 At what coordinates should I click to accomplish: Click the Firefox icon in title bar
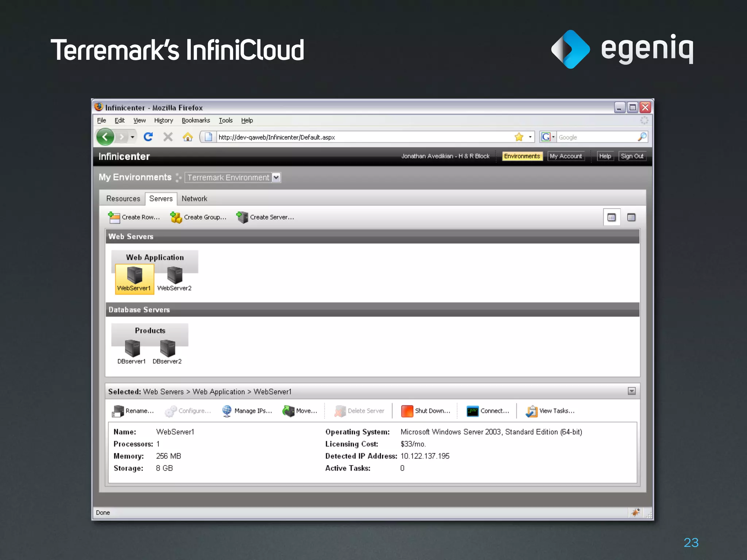[x=99, y=107]
